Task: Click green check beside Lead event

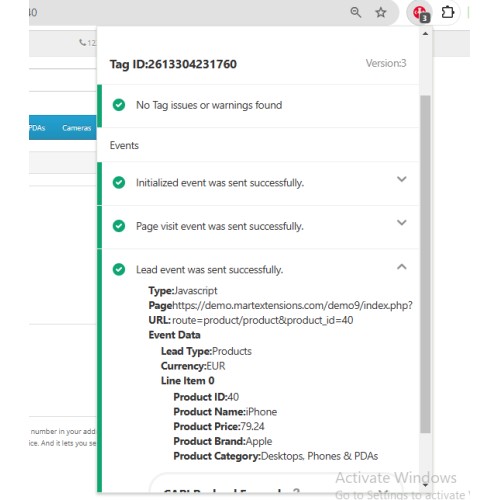Action: pyautogui.click(x=119, y=269)
